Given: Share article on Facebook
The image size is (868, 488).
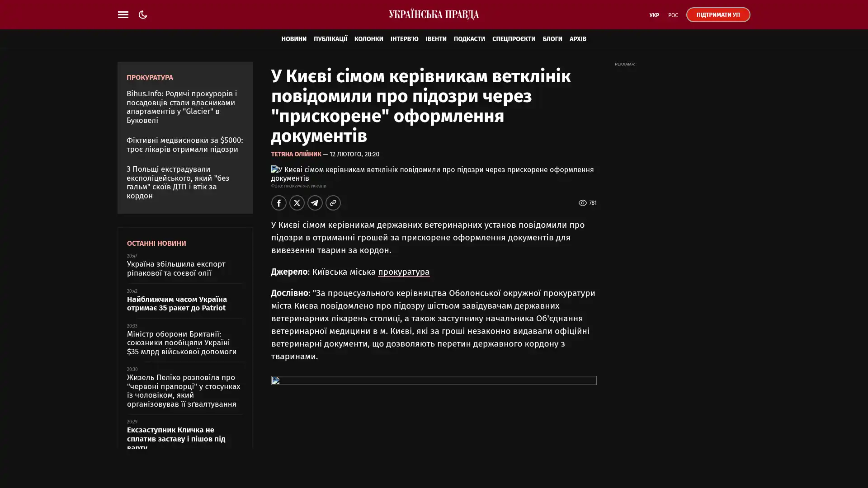Looking at the screenshot, I should pyautogui.click(x=278, y=203).
